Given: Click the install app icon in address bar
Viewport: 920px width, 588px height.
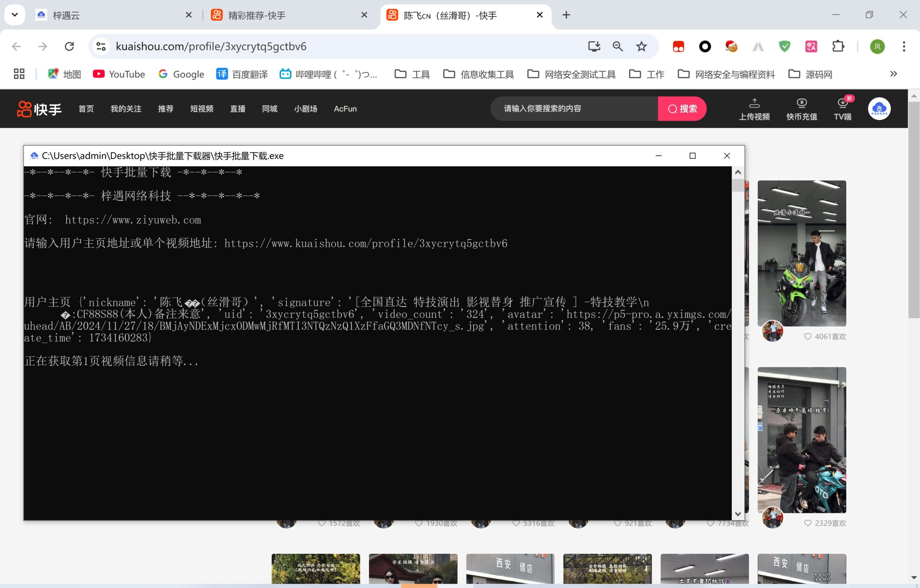Looking at the screenshot, I should [594, 47].
